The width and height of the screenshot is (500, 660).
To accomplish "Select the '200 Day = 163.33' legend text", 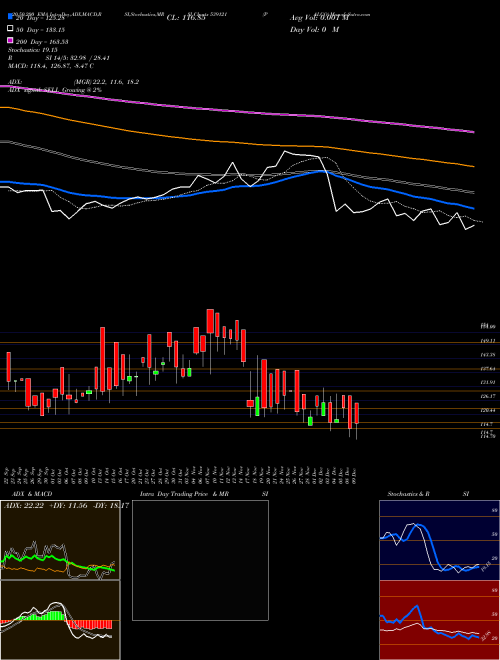I will (43, 42).
